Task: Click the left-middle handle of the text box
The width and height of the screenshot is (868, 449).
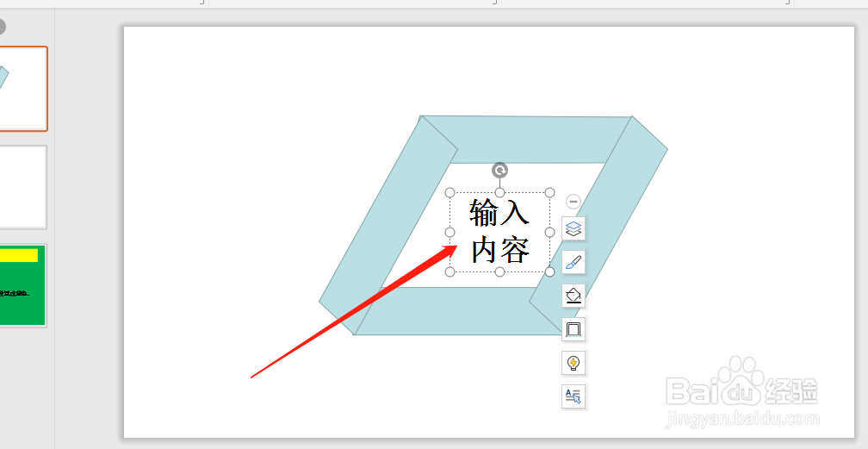Action: point(450,232)
